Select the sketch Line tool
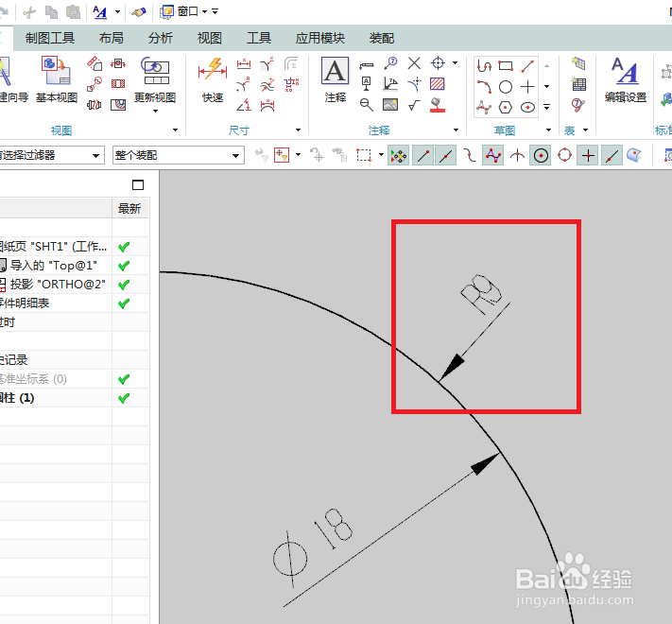 pos(527,66)
